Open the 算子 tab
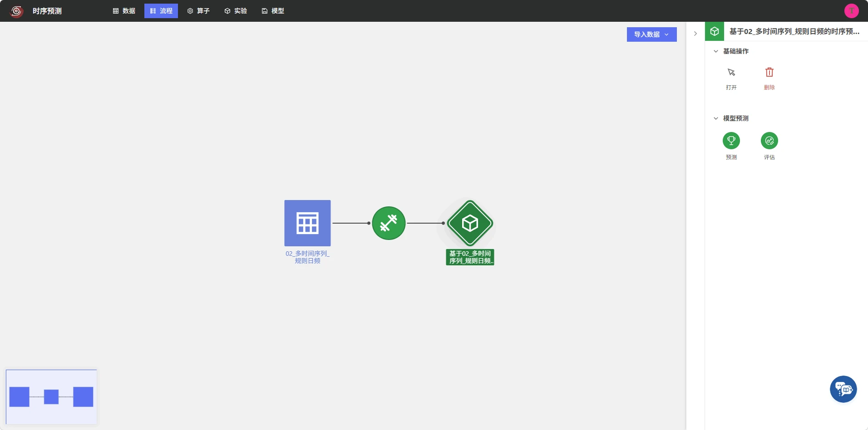Screen dimensions: 868x430 [198, 11]
